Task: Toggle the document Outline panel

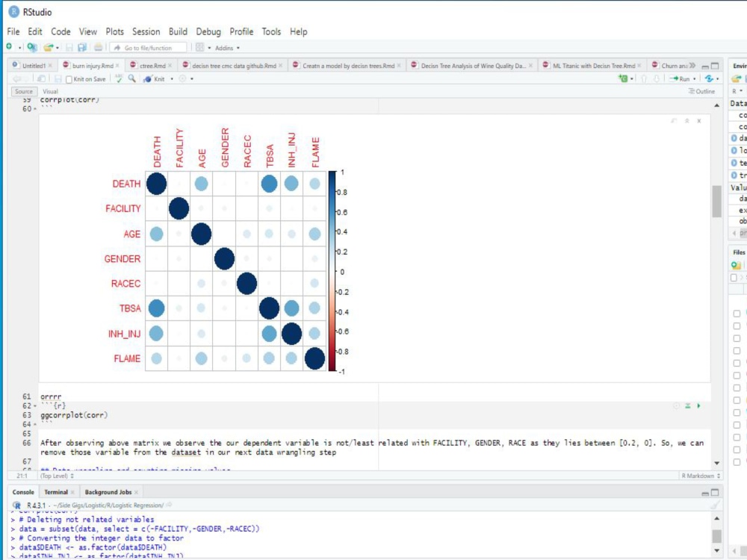Action: (x=702, y=91)
